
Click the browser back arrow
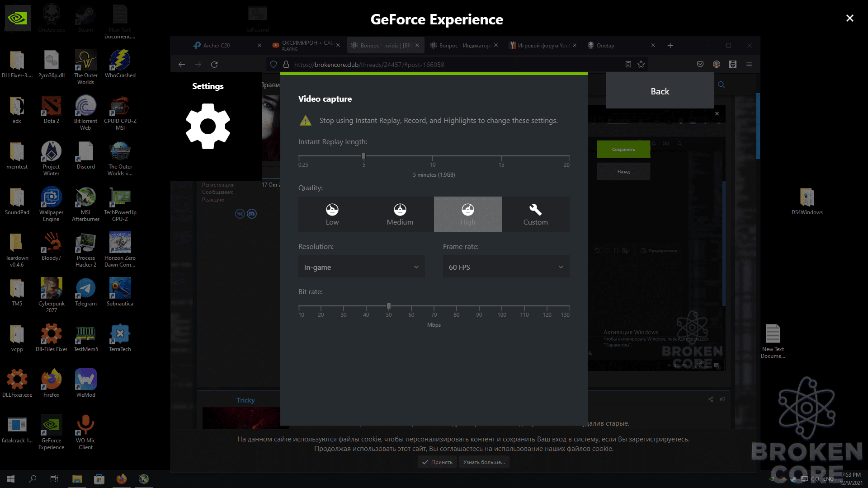click(x=182, y=65)
